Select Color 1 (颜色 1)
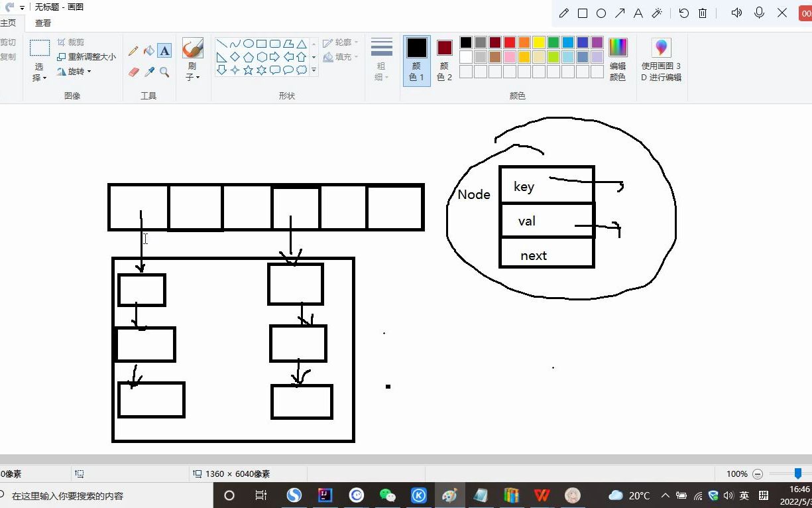 tap(417, 60)
